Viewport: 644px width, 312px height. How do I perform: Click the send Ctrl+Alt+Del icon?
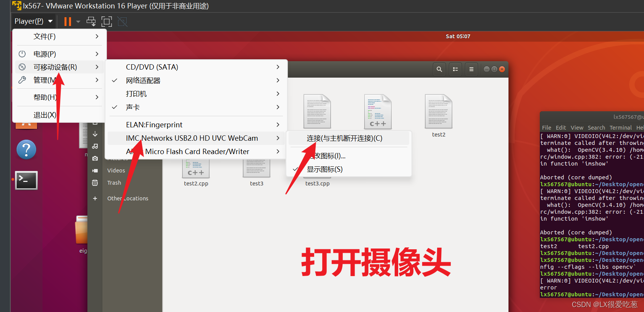click(91, 21)
